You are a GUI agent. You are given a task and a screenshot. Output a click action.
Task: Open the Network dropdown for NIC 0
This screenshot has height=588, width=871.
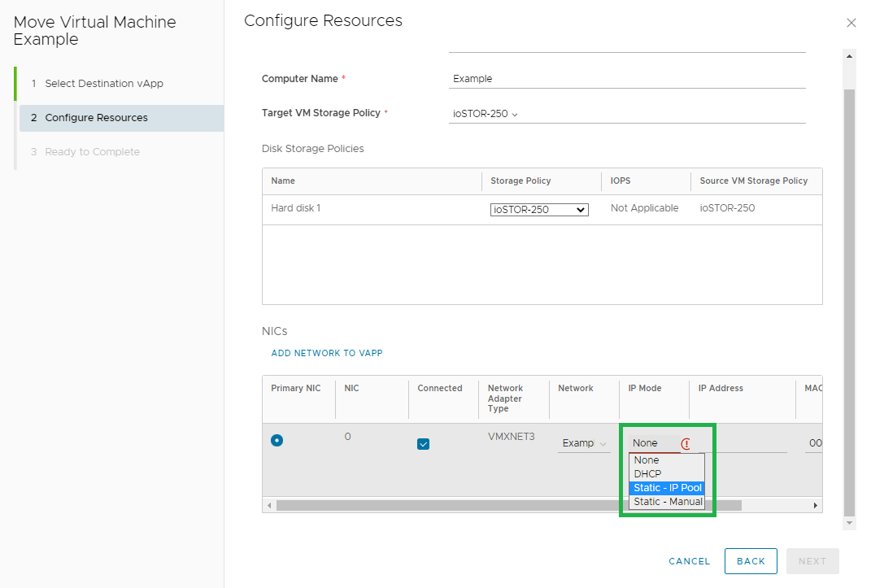click(x=584, y=443)
